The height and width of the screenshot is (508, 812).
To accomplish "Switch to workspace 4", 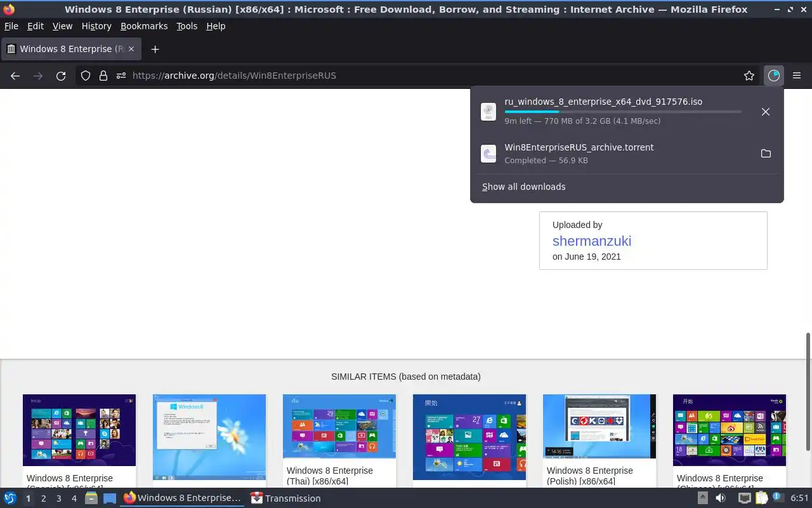I will point(74,498).
